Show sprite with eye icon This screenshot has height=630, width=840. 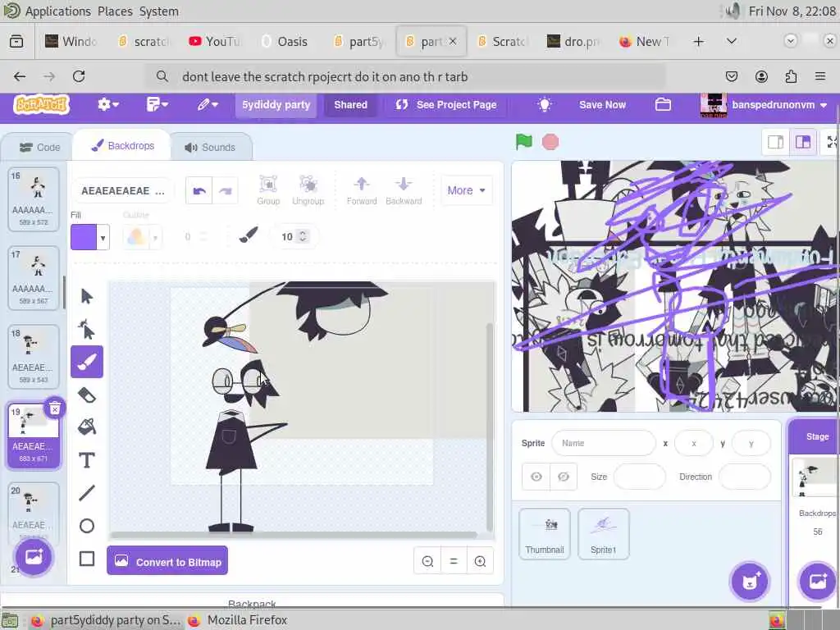536,477
